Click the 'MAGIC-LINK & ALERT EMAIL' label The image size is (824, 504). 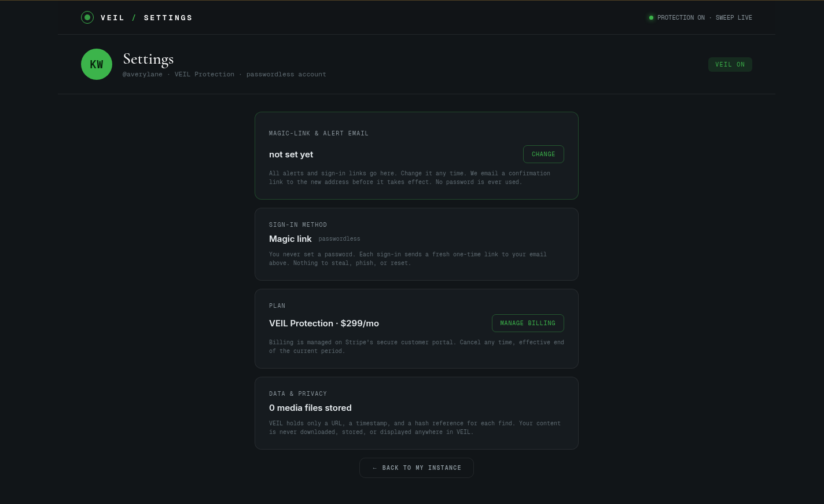click(x=319, y=134)
